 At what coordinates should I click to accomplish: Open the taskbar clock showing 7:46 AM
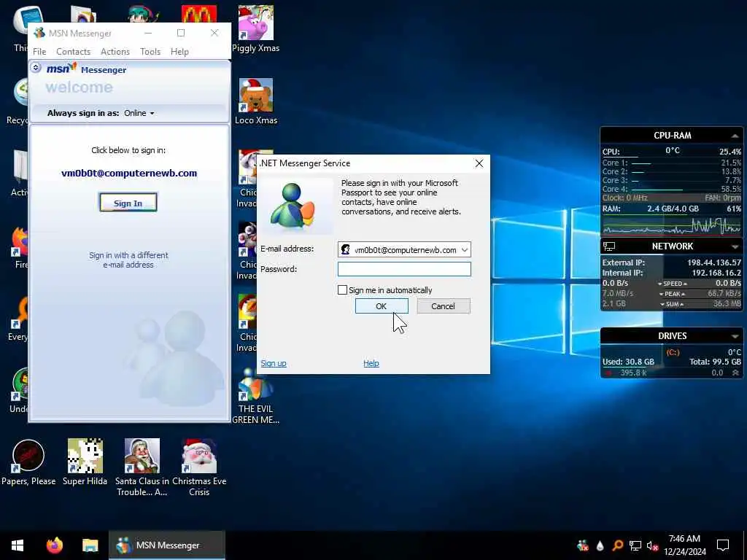(684, 545)
